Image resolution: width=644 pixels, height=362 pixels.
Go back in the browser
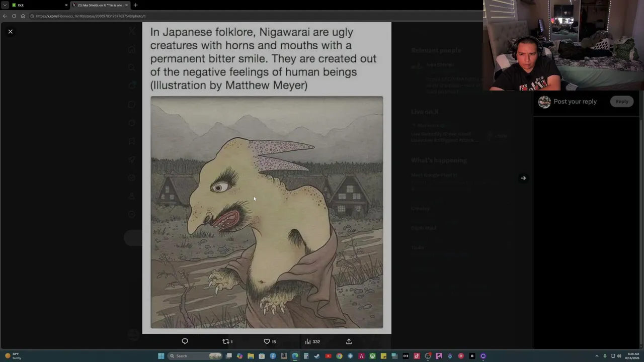pyautogui.click(x=5, y=16)
